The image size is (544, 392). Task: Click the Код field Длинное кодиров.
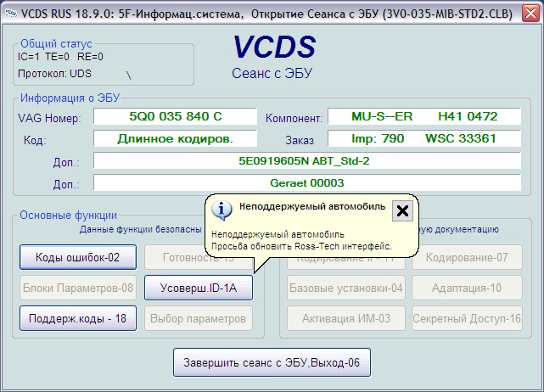click(175, 138)
